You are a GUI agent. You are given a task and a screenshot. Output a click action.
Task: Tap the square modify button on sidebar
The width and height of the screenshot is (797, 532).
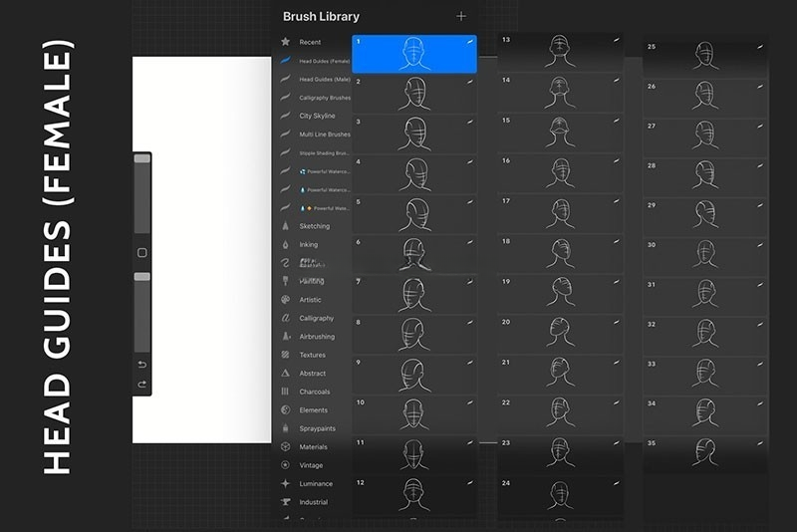pyautogui.click(x=142, y=253)
